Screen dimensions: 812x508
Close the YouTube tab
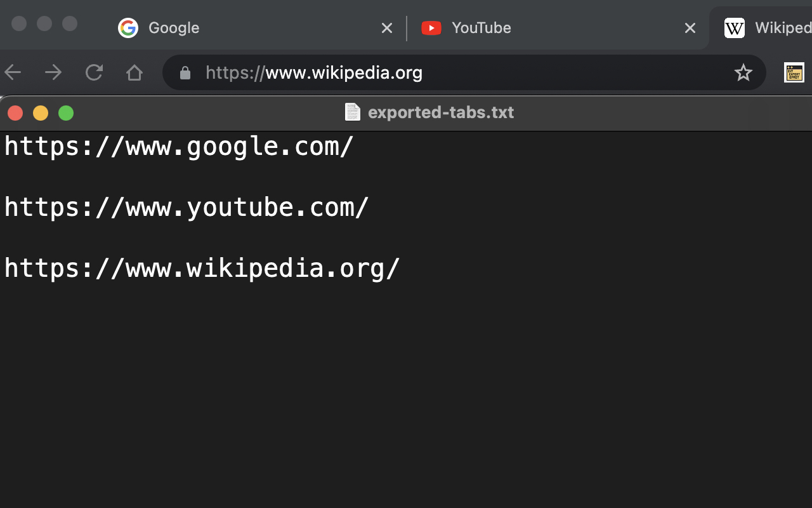(690, 27)
